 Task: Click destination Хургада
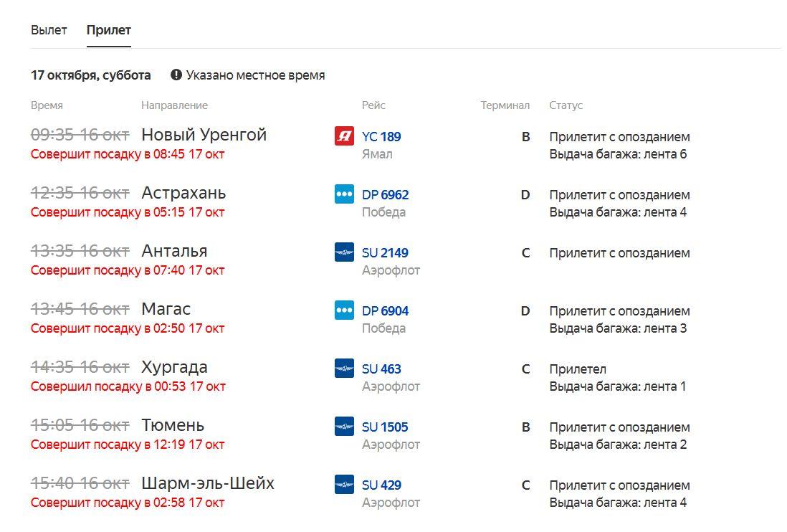[174, 367]
